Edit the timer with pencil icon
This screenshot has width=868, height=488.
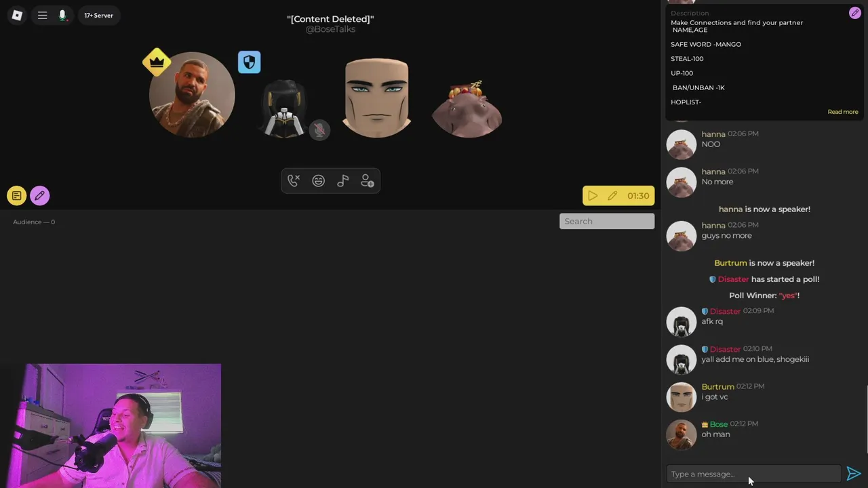[x=612, y=196]
